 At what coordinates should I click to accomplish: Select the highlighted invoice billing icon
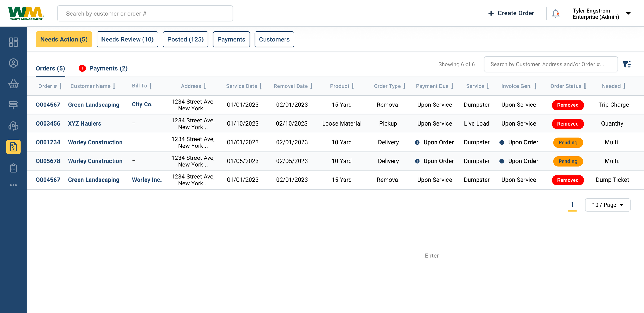13,147
